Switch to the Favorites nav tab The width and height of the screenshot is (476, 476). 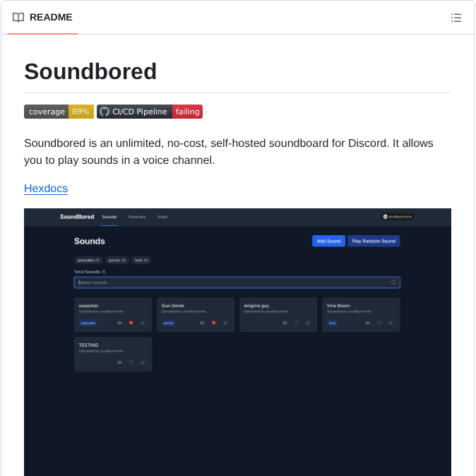coord(137,217)
